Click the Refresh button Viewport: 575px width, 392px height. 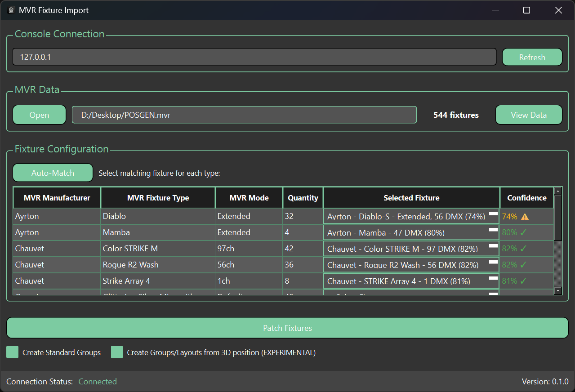click(x=532, y=57)
